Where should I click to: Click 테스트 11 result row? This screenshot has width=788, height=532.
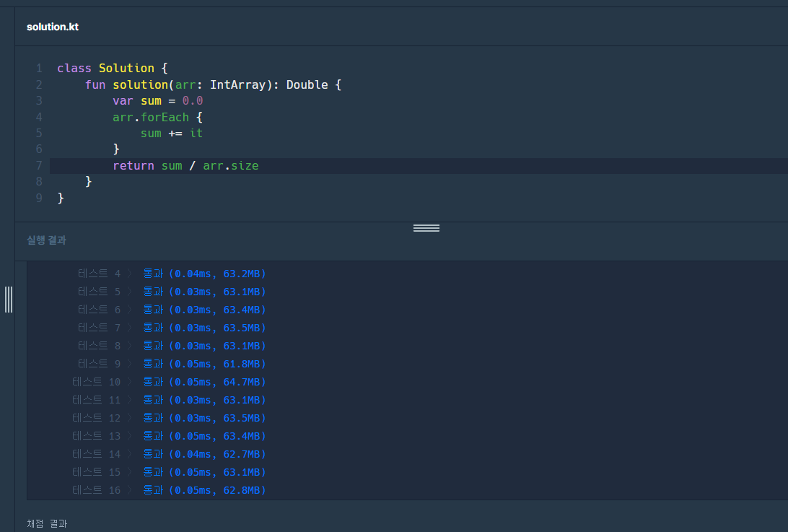pyautogui.click(x=169, y=400)
